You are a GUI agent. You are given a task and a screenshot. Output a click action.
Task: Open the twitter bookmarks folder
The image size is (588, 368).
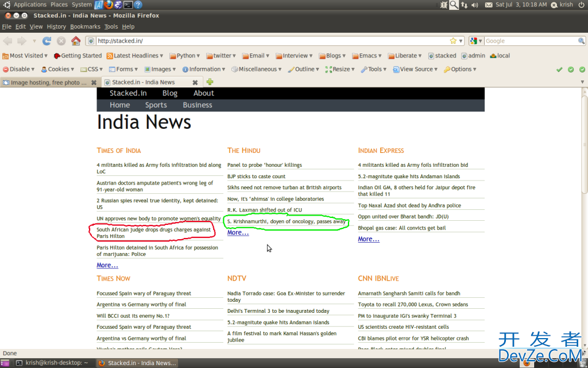pyautogui.click(x=221, y=56)
